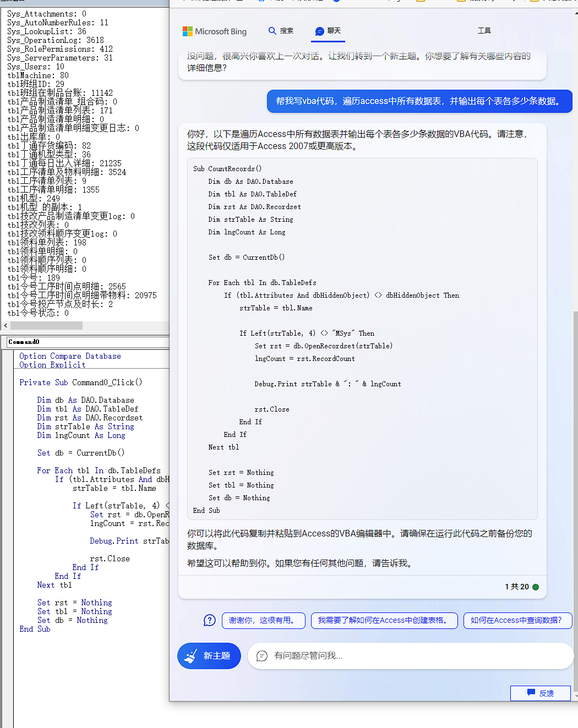Click the Sys_RolePermissions: 412 output line
The width and height of the screenshot is (578, 728).
click(x=60, y=49)
